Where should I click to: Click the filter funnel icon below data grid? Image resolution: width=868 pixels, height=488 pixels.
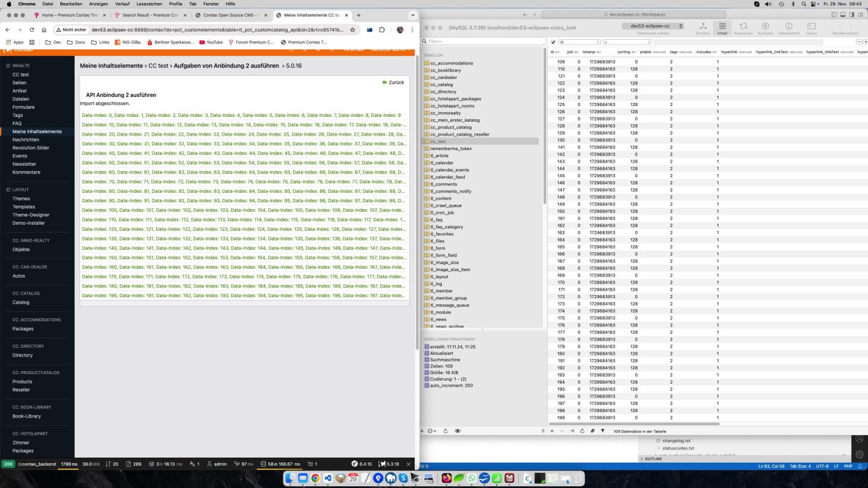click(602, 431)
